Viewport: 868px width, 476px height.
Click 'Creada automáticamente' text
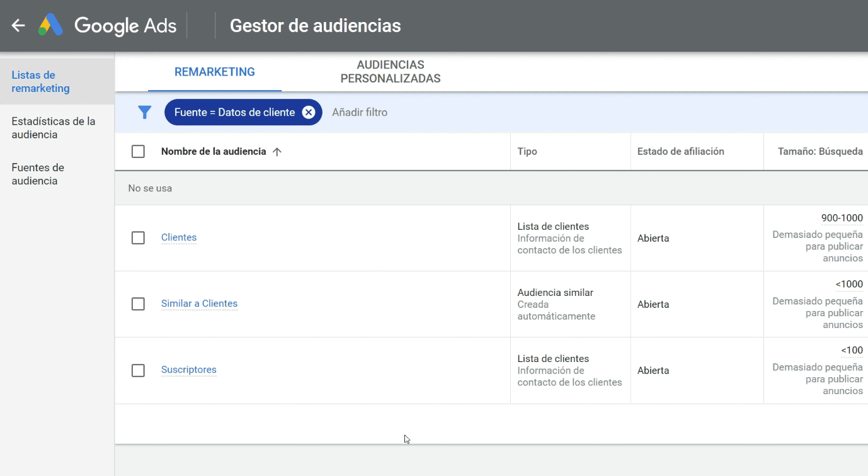coord(556,310)
